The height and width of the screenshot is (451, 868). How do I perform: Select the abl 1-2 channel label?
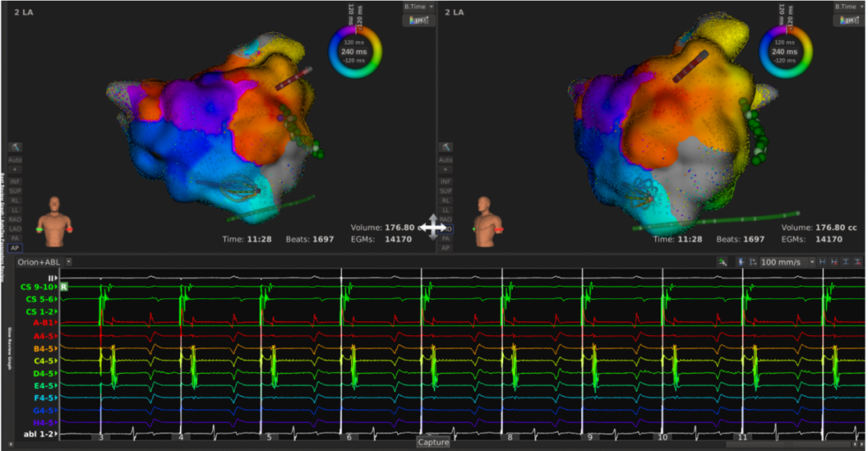41,434
